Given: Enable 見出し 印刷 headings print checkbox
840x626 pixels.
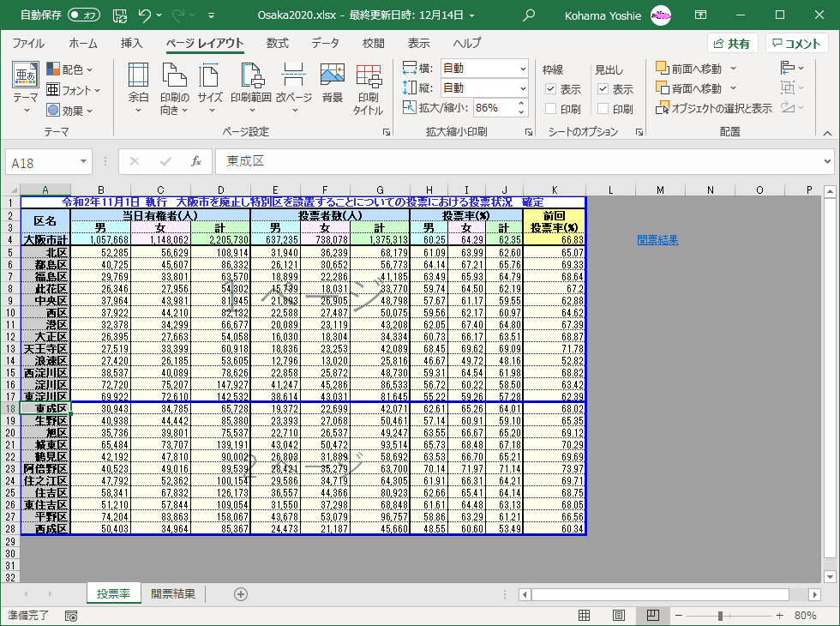Looking at the screenshot, I should (603, 109).
